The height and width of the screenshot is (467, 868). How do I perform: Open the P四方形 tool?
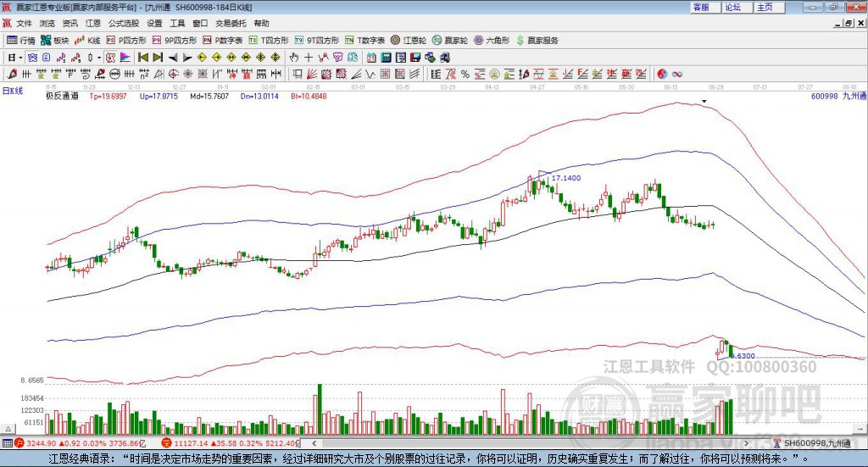coord(126,41)
